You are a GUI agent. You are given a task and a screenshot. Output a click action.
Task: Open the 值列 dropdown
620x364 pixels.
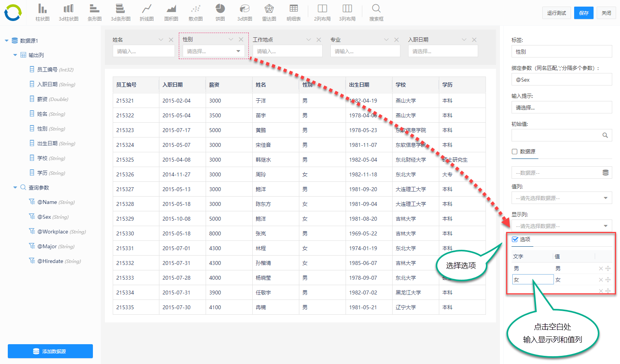(x=562, y=198)
